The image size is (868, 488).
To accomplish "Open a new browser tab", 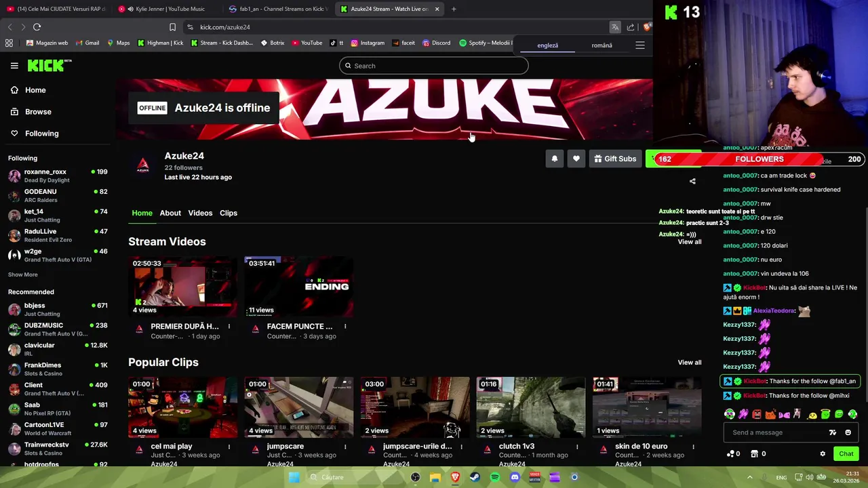I will (454, 9).
